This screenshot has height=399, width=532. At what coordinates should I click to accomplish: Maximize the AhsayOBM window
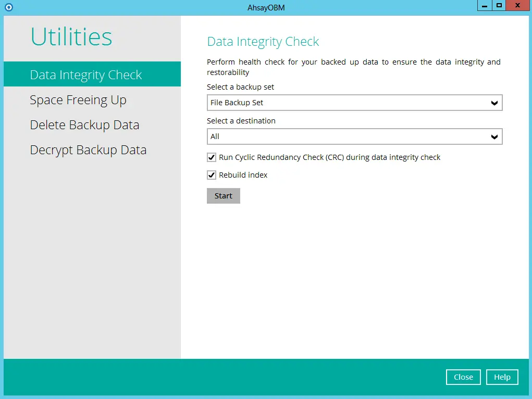click(500, 6)
